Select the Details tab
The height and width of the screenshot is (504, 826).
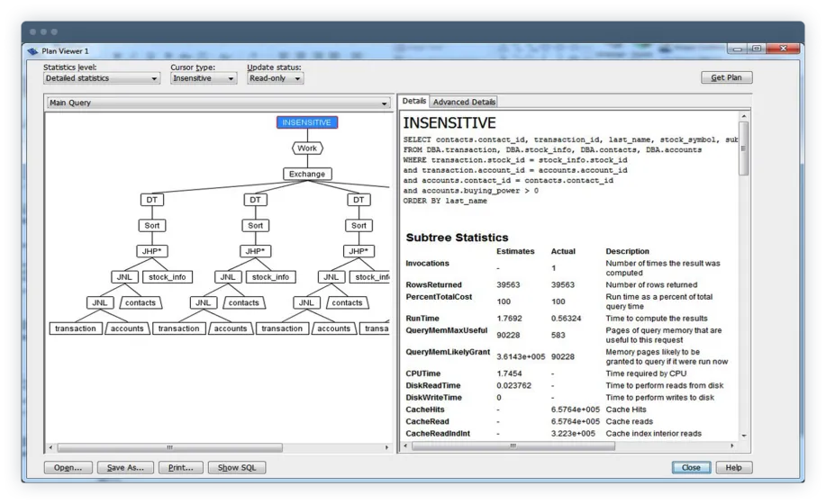(414, 102)
